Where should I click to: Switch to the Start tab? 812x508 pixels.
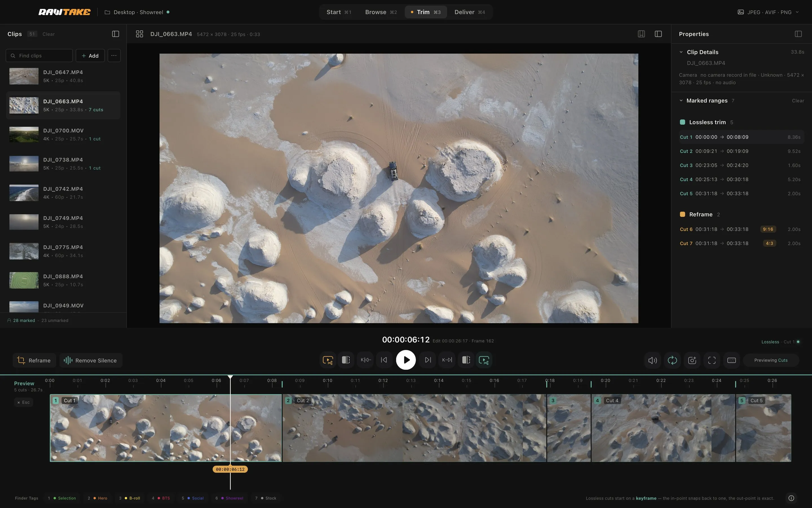[x=339, y=12]
